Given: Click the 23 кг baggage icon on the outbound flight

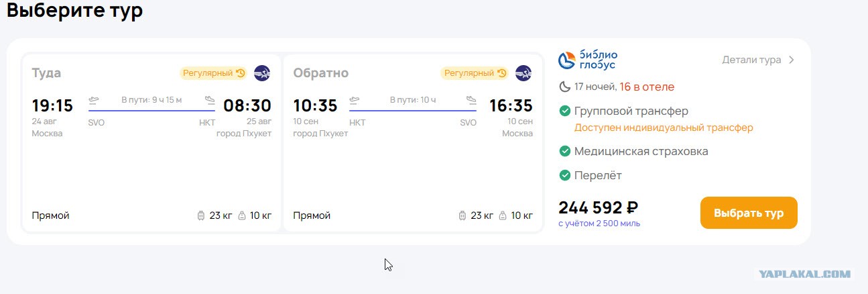Looking at the screenshot, I should pos(200,215).
